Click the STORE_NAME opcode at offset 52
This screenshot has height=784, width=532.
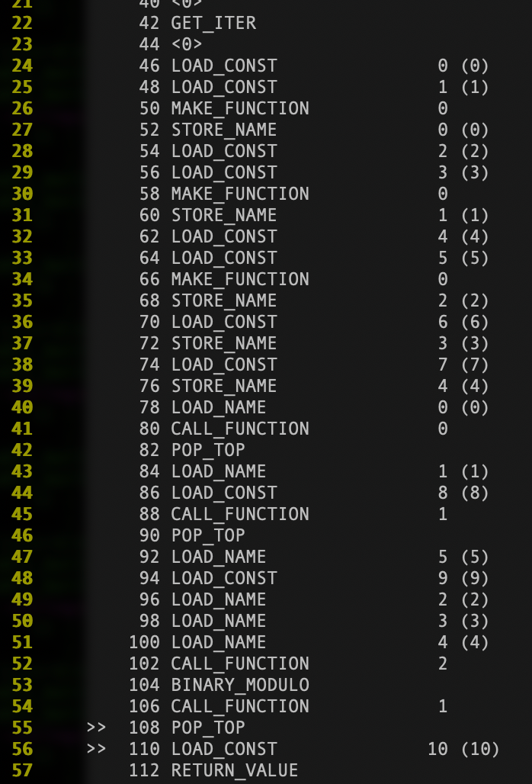click(x=224, y=130)
